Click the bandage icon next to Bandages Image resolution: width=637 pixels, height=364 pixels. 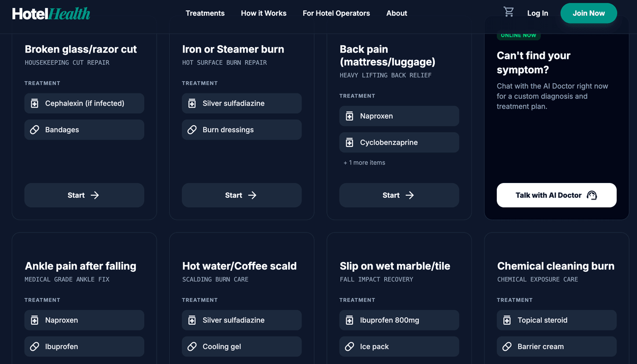point(35,130)
